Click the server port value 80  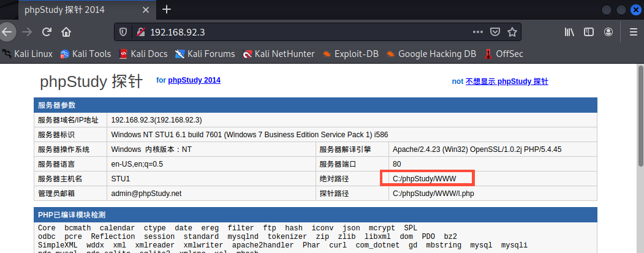[396, 164]
